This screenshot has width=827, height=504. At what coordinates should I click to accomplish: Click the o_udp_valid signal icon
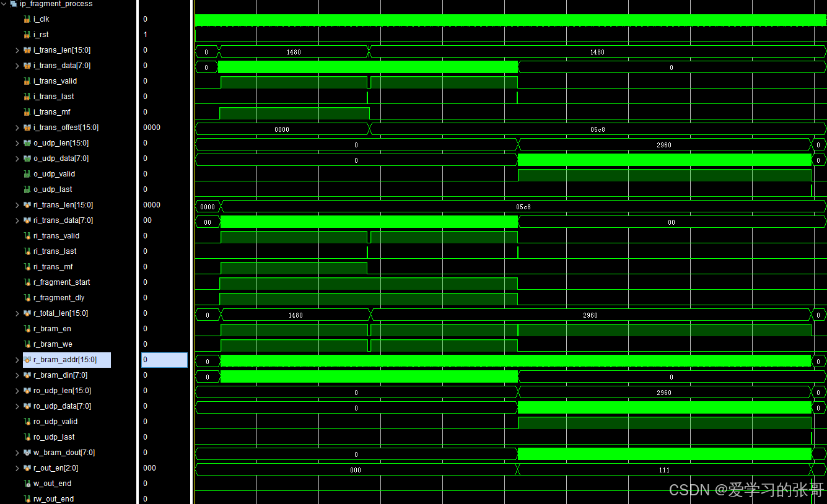pyautogui.click(x=27, y=174)
